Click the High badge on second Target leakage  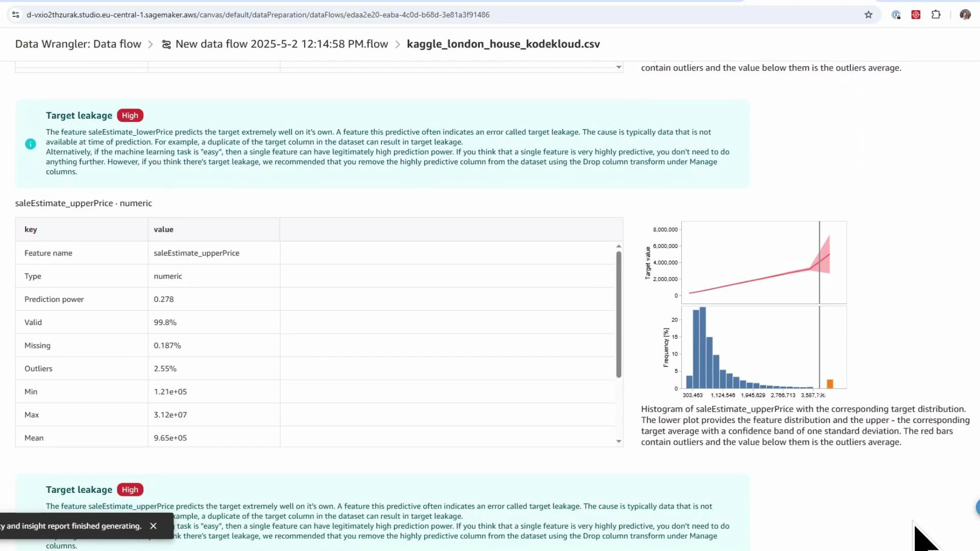click(130, 489)
